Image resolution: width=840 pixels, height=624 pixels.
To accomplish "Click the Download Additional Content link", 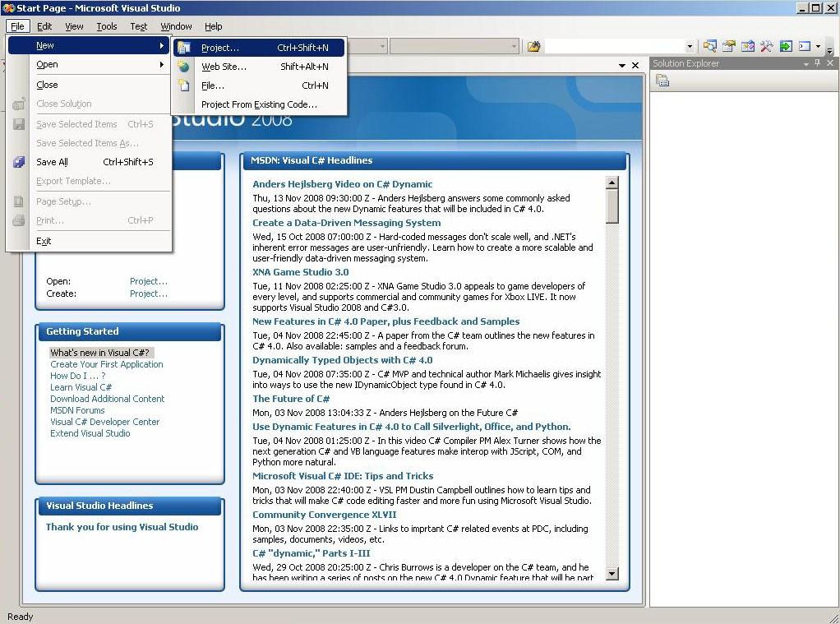I will [107, 399].
